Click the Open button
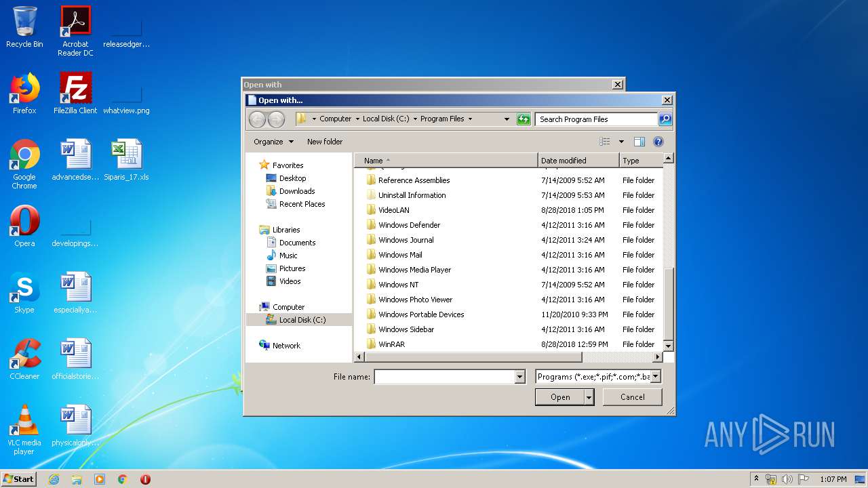The height and width of the screenshot is (488, 868). click(x=559, y=397)
